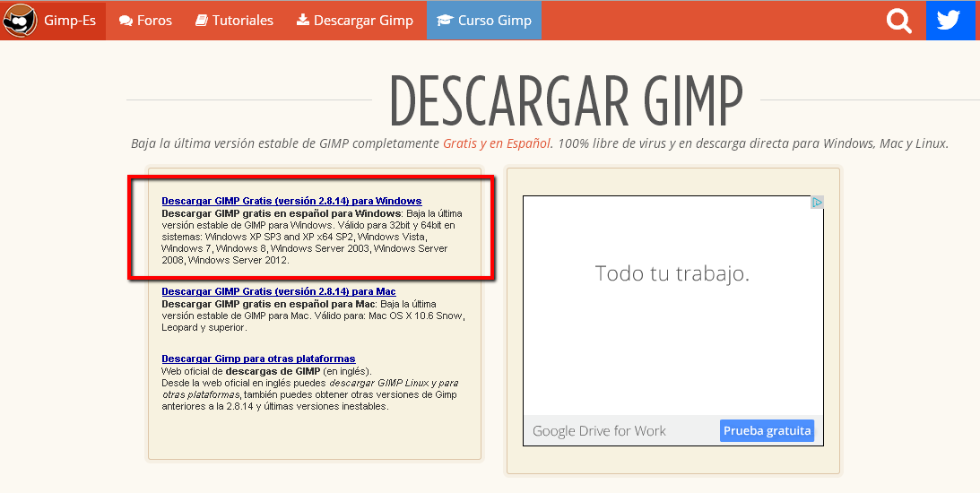This screenshot has height=493, width=980.
Task: Click Google Drive for Work text
Action: 599,431
